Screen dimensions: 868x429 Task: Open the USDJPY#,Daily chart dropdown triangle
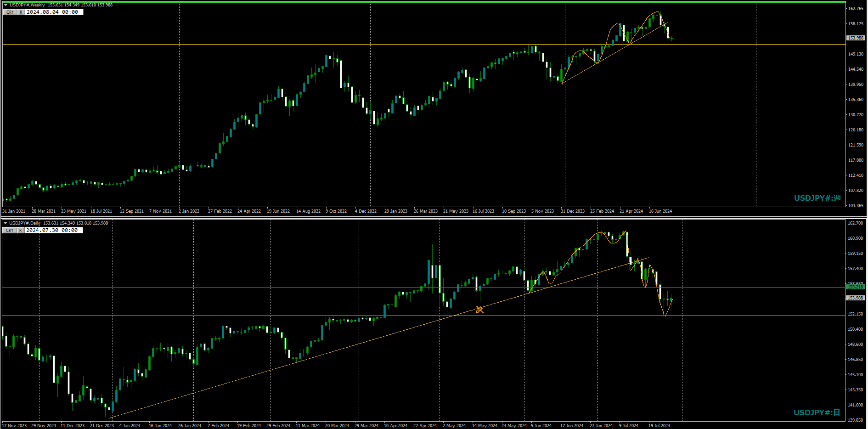click(6, 223)
